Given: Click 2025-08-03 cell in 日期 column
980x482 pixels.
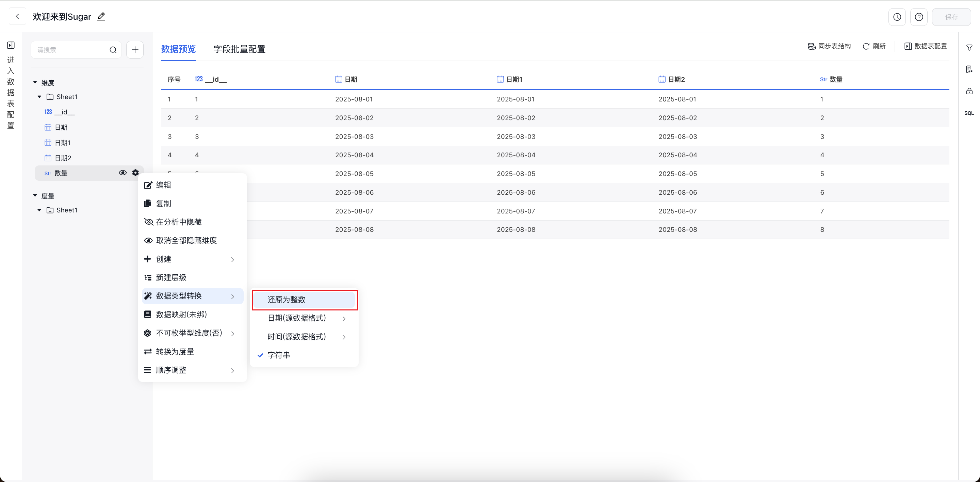Looking at the screenshot, I should (354, 136).
